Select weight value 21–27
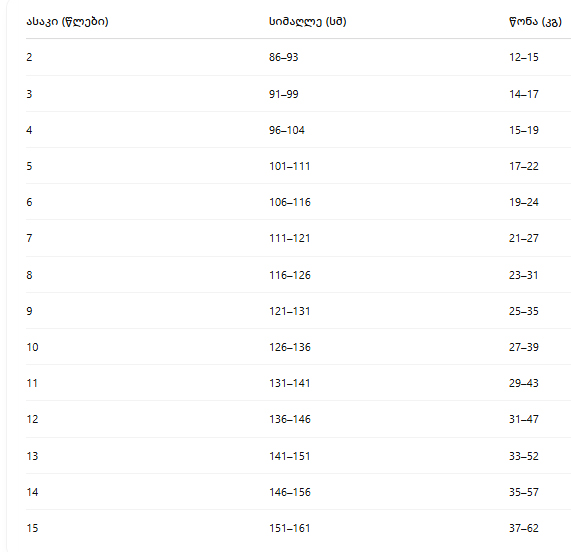 523,238
